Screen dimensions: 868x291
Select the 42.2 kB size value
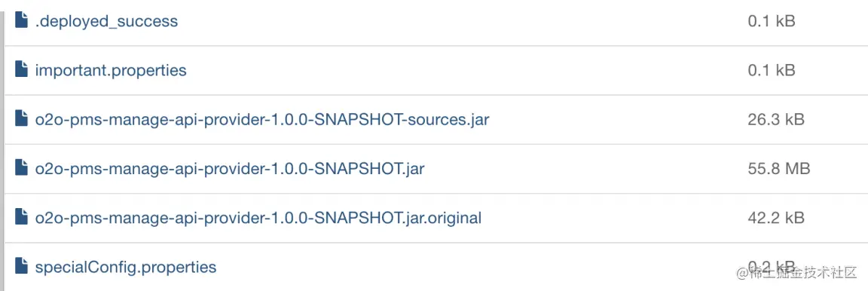(x=776, y=218)
